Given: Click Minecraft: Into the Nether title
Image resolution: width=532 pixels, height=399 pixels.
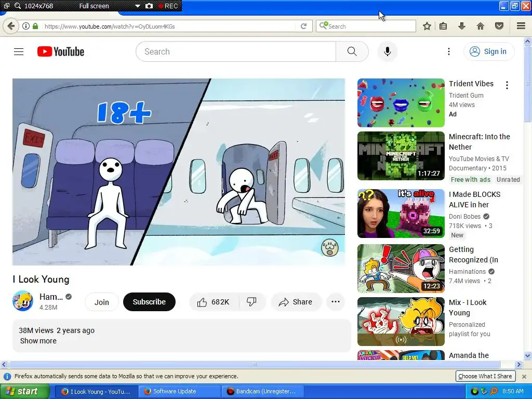Looking at the screenshot, I should click(479, 142).
